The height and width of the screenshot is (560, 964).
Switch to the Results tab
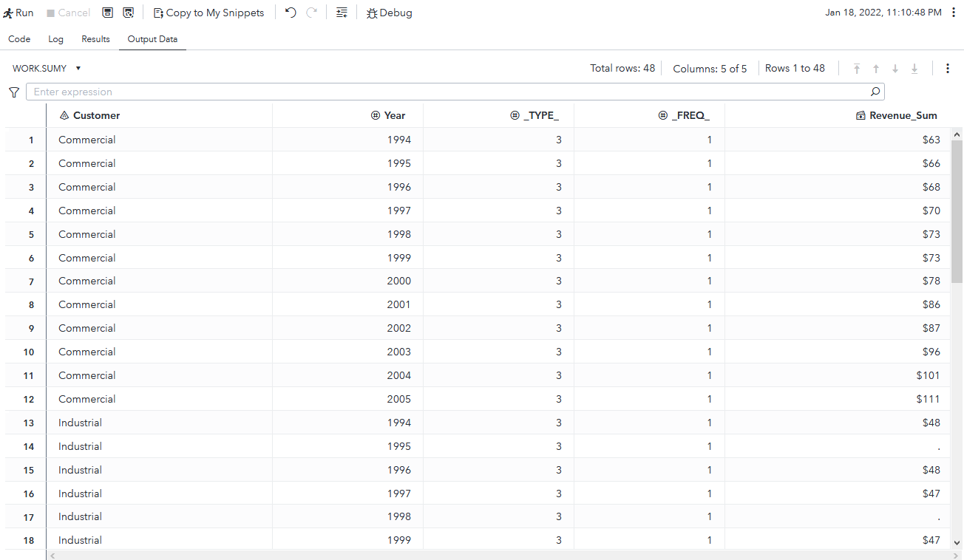pyautogui.click(x=95, y=39)
